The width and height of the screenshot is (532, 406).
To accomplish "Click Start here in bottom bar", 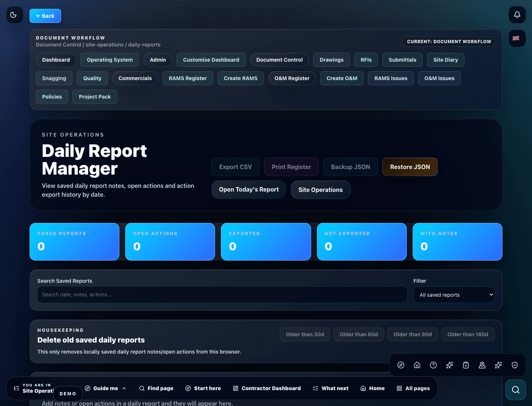I will point(203,388).
